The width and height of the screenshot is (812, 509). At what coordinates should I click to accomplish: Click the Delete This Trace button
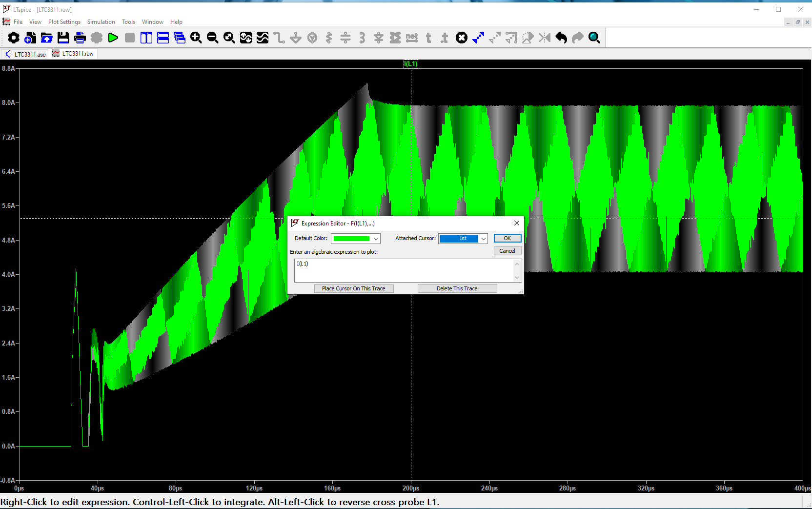[x=457, y=288]
